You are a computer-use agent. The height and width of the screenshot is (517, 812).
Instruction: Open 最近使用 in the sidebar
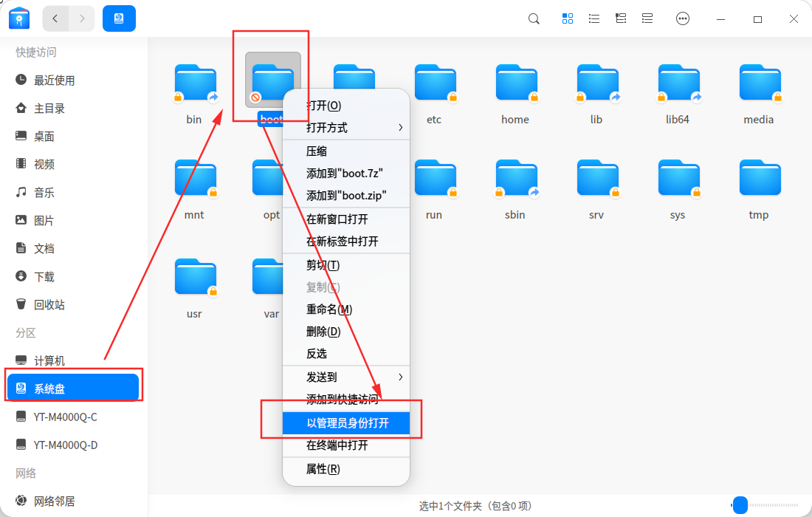coord(73,81)
